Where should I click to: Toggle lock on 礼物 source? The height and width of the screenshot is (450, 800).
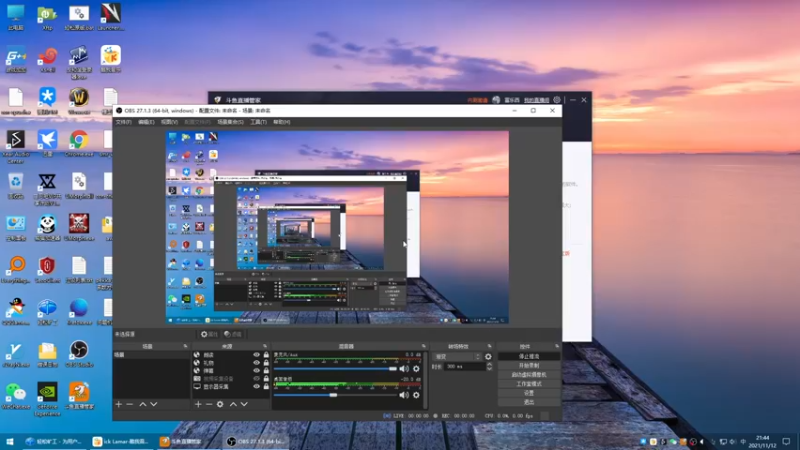[266, 363]
